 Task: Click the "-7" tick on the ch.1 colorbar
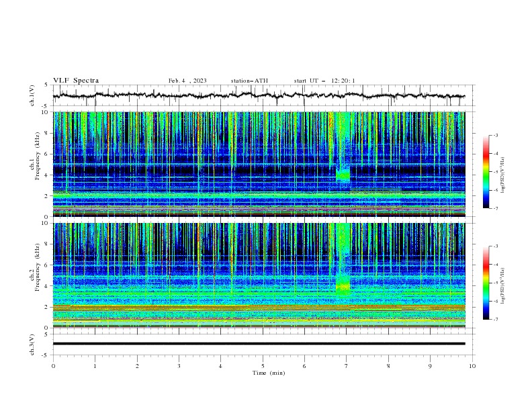[x=495, y=208]
